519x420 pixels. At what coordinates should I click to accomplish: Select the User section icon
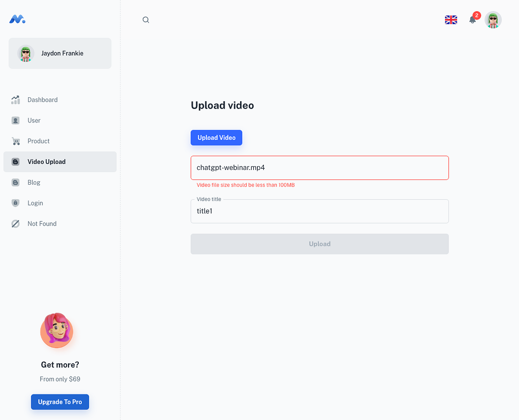pyautogui.click(x=15, y=120)
